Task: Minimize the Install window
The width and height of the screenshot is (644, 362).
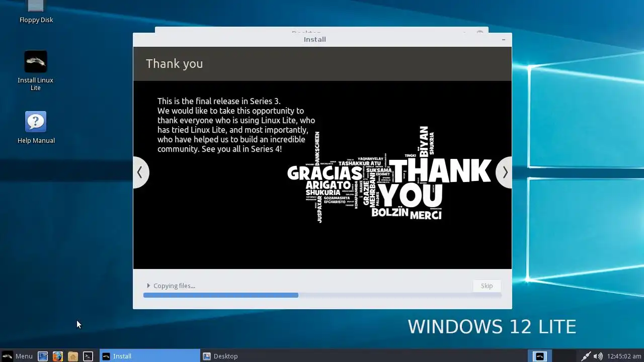Action: coord(503,39)
